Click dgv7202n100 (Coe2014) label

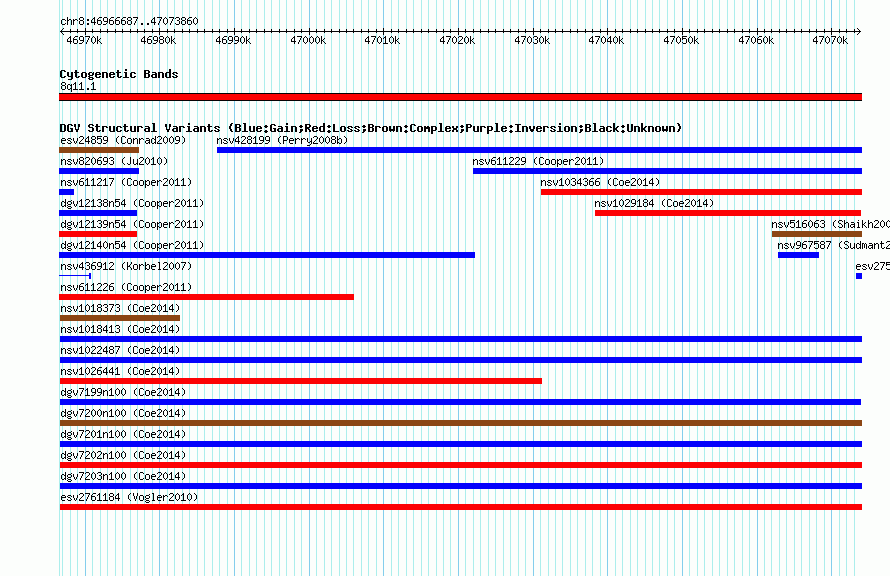point(123,455)
